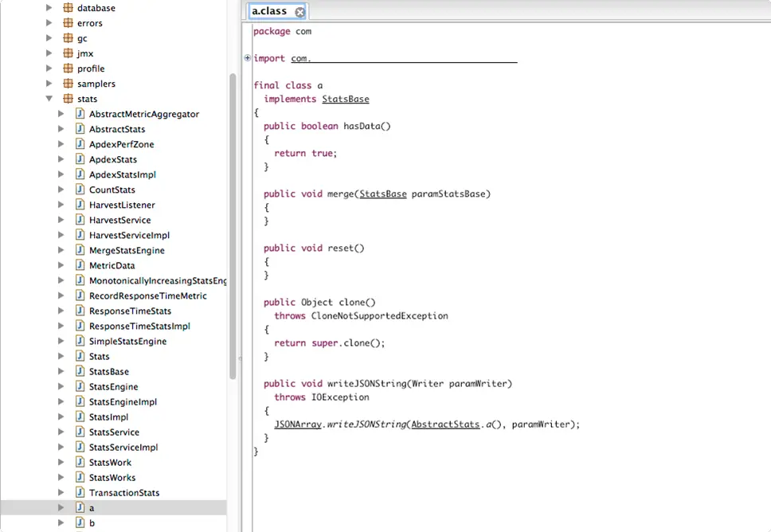The width and height of the screenshot is (771, 532).
Task: Expand the profile package
Action: pos(49,68)
